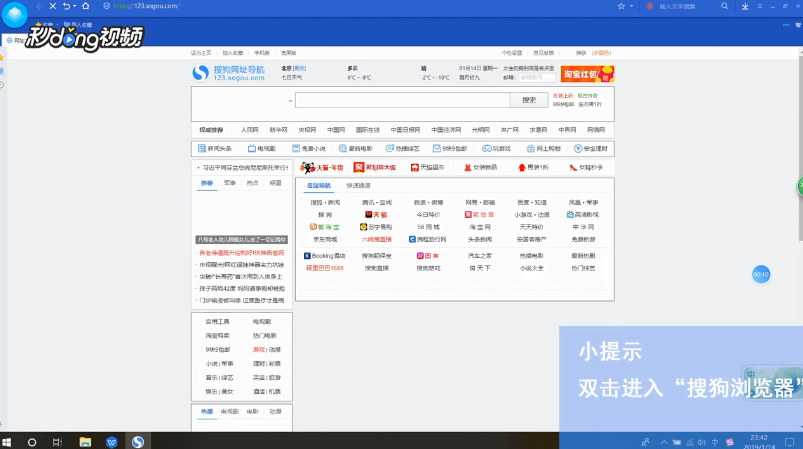Viewport: 803px width, 449px height.
Task: Open the Windows Start menu
Action: (x=7, y=442)
